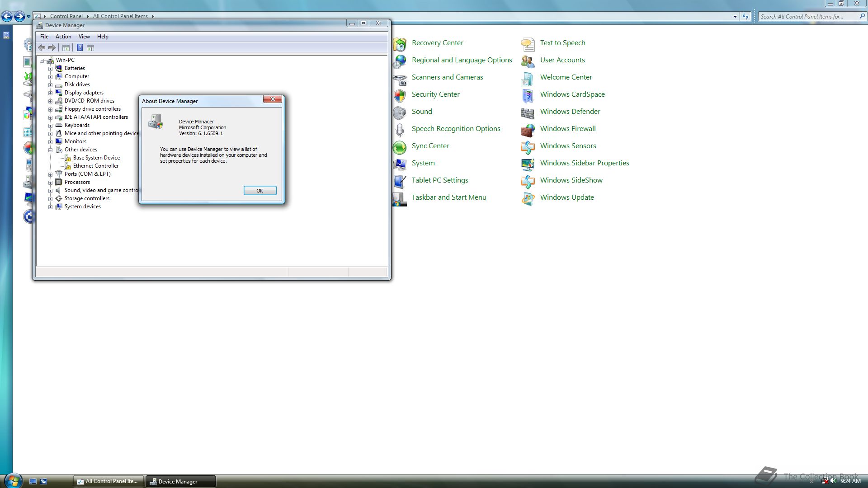
Task: Open the Windows CardSpace icon
Action: [528, 95]
